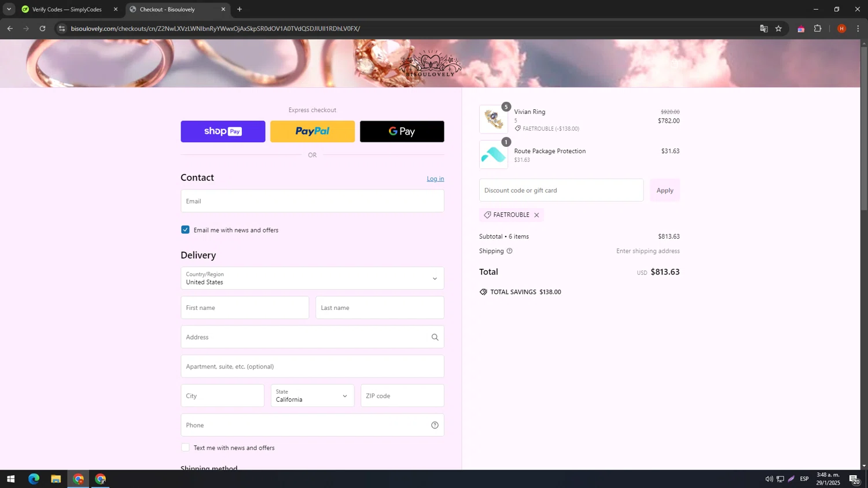Open the notifications center icon
868x488 pixels.
854,479
